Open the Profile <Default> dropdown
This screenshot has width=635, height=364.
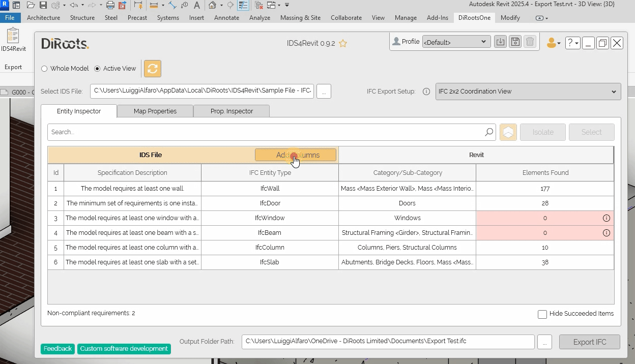tap(456, 42)
